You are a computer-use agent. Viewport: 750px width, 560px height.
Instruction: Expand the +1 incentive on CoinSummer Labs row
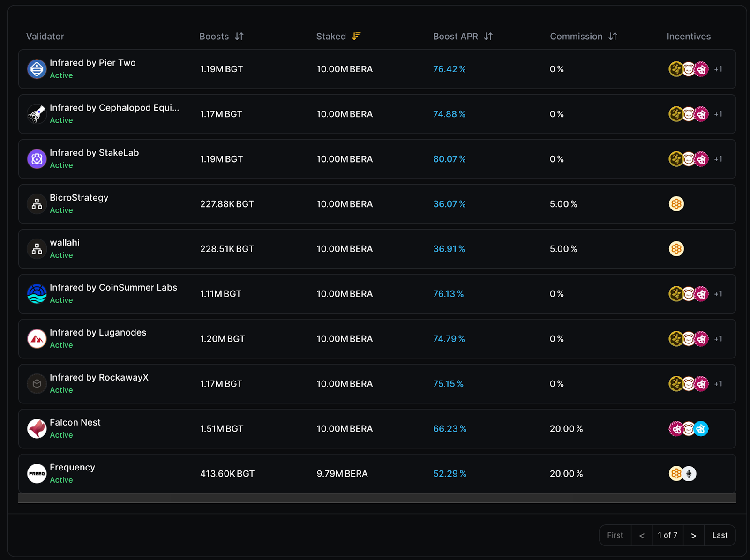coord(718,294)
